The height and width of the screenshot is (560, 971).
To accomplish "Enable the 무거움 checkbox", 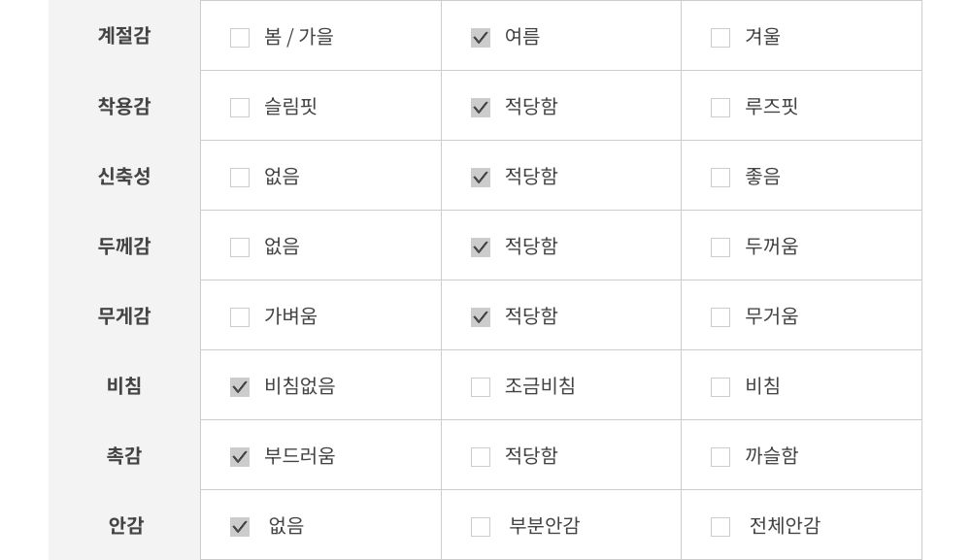I will coord(720,317).
